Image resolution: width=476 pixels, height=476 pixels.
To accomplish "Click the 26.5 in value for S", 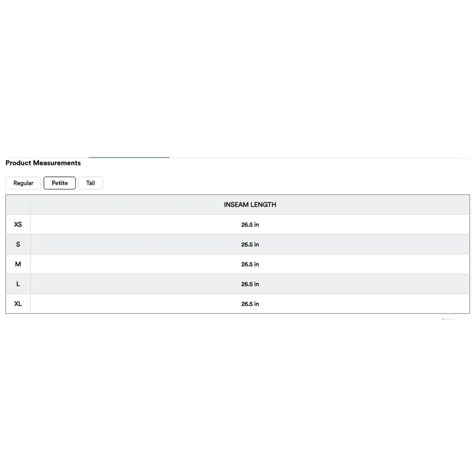I will (x=250, y=245).
